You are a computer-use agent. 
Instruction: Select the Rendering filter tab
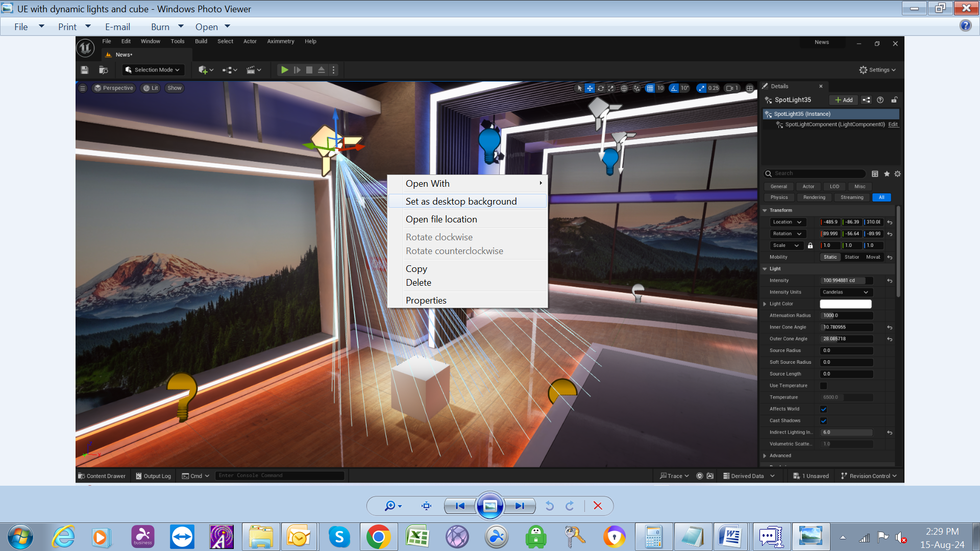814,197
